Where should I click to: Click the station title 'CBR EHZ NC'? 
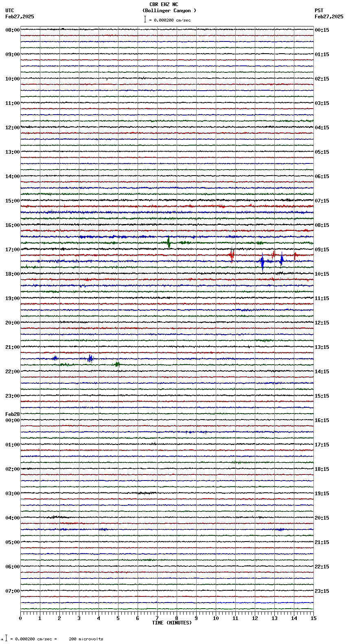click(x=164, y=4)
